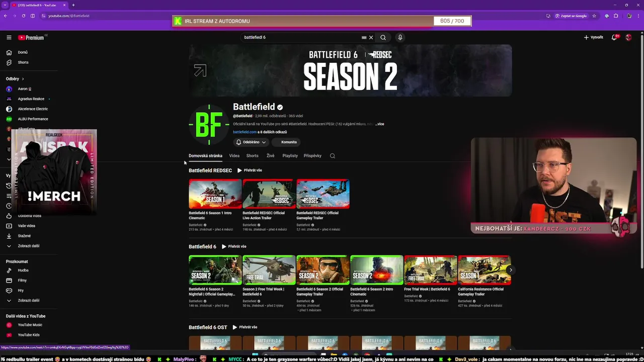The width and height of the screenshot is (644, 362).
Task: Click Zeptat se Googlu button
Action: click(x=571, y=16)
